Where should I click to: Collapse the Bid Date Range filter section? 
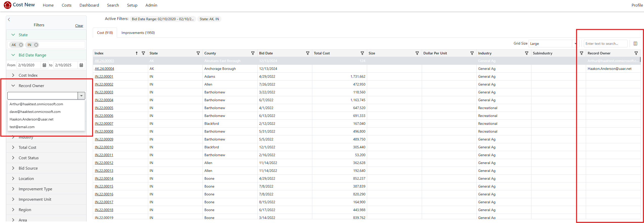(13, 55)
